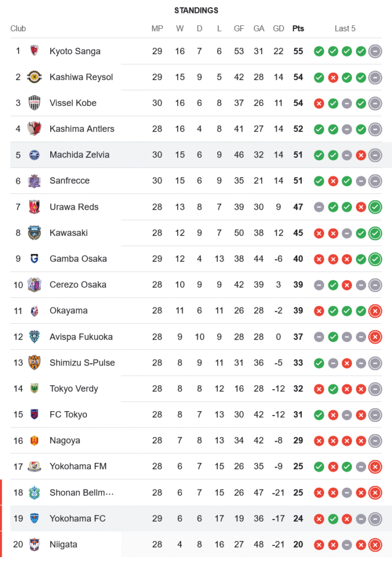Image resolution: width=392 pixels, height=564 pixels.
Task: Click the Gamba Osaka club crest
Action: 35,259
